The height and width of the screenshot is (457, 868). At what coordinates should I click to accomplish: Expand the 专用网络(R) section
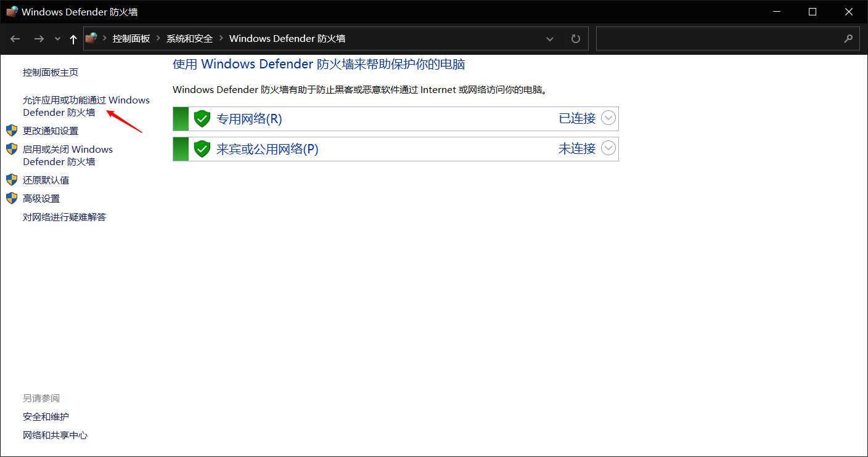click(x=608, y=118)
